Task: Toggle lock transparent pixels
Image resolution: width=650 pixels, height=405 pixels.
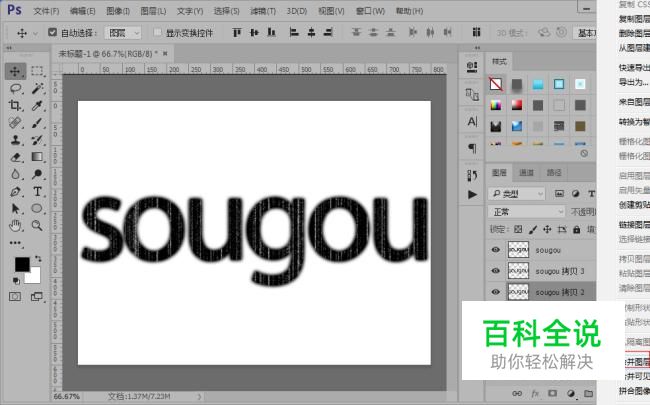Action: tap(518, 229)
